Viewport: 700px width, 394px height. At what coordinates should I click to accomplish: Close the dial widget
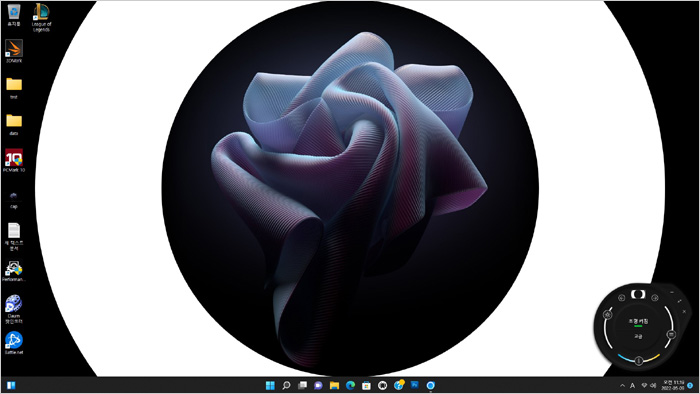tap(684, 311)
